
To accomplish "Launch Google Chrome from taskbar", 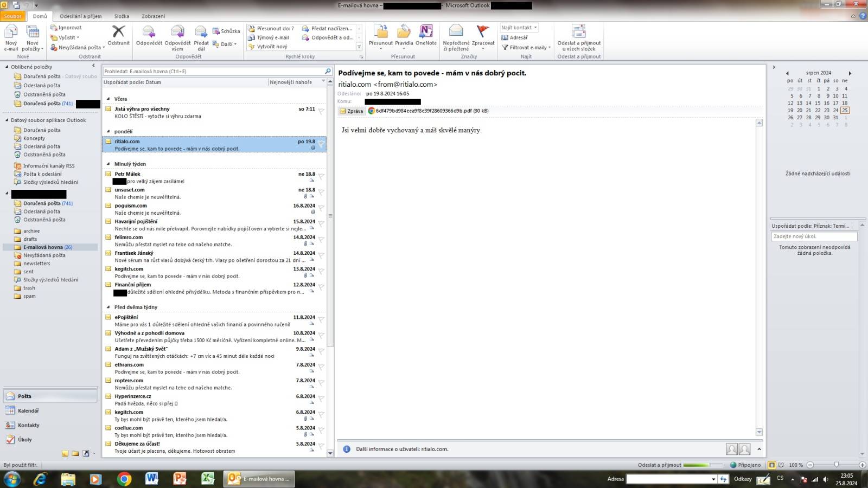I will click(124, 479).
